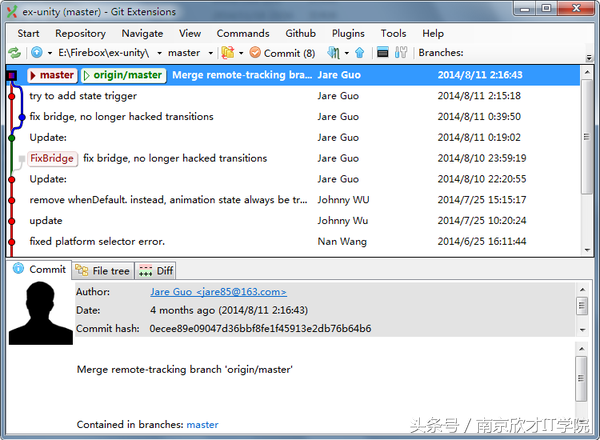Open the dropdown next to the repository up-arrow
This screenshot has height=440, width=600.
[50, 53]
